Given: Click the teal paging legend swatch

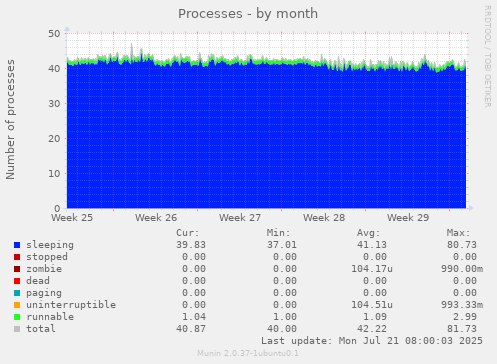Looking at the screenshot, I should tap(17, 293).
